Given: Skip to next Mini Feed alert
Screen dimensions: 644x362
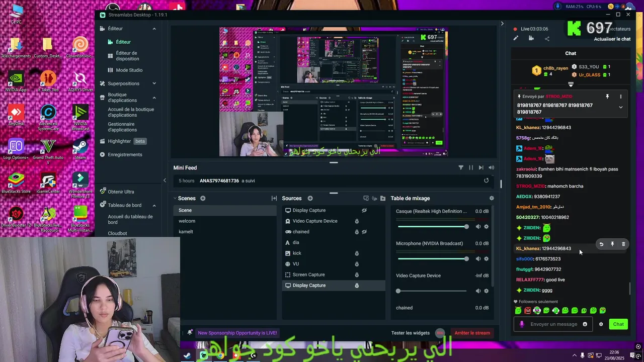Looking at the screenshot, I should coord(481,167).
